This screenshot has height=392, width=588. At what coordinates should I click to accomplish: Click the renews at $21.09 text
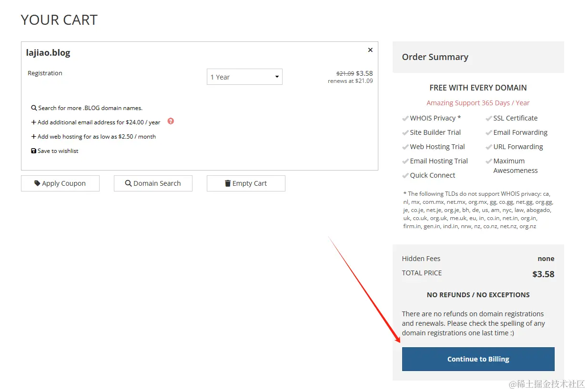point(350,81)
